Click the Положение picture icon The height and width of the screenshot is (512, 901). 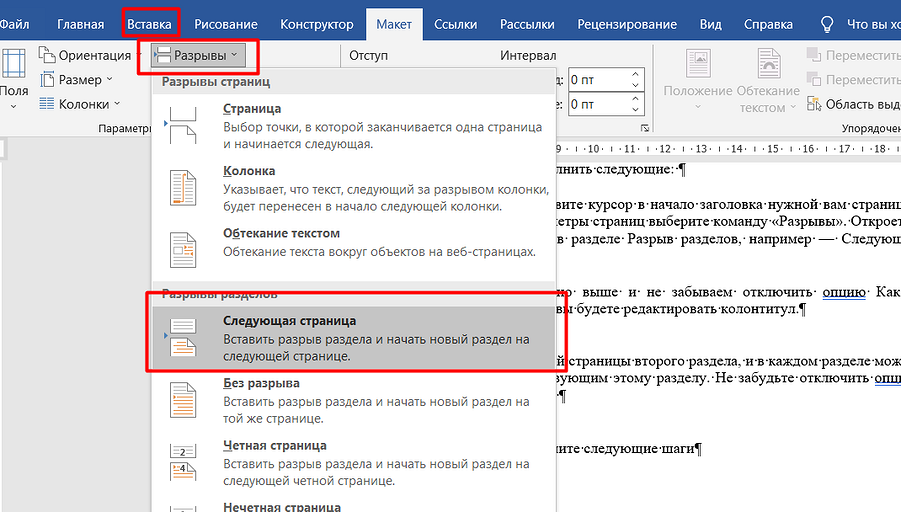pyautogui.click(x=698, y=63)
